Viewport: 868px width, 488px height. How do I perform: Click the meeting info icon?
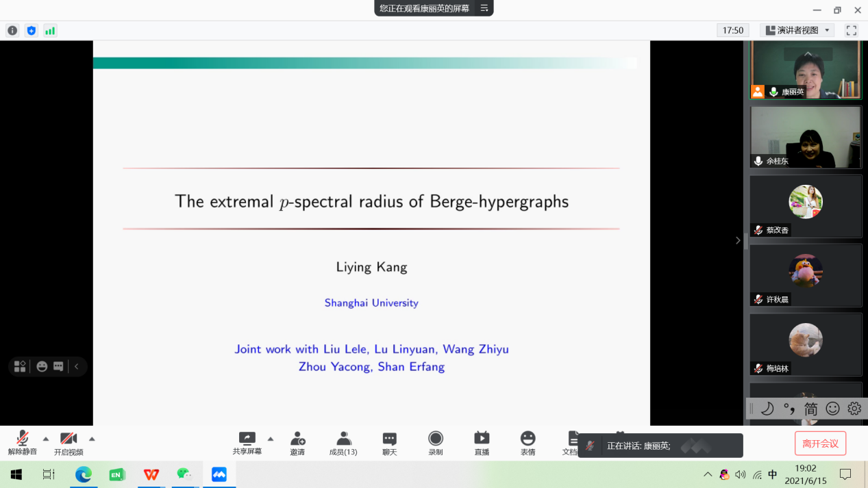pos(12,31)
